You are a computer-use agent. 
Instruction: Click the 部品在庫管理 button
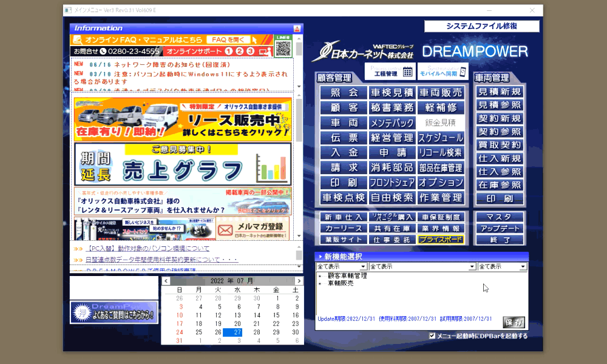click(x=441, y=167)
